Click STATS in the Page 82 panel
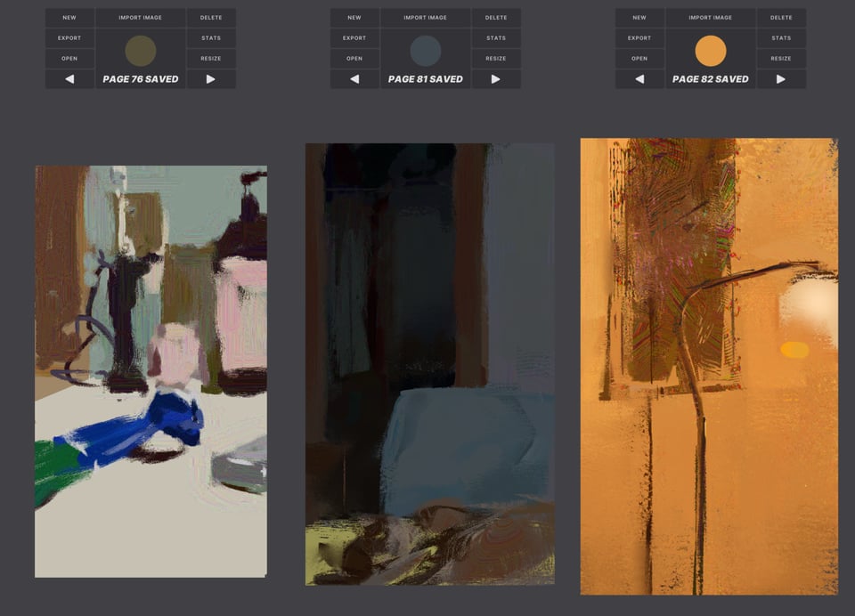Image resolution: width=855 pixels, height=616 pixels. click(x=781, y=38)
